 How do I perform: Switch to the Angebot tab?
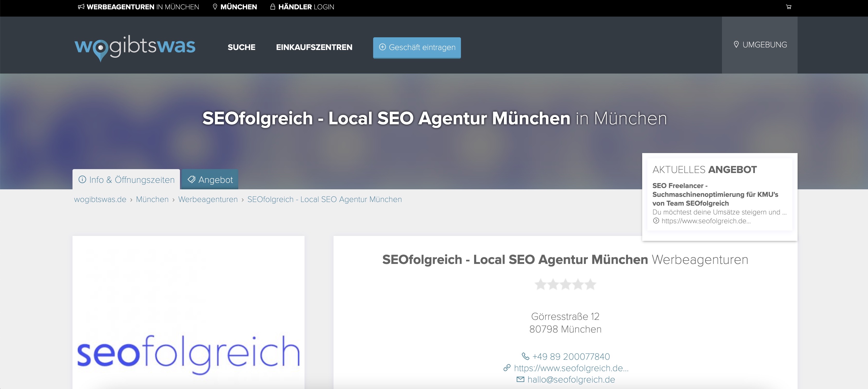pos(210,179)
